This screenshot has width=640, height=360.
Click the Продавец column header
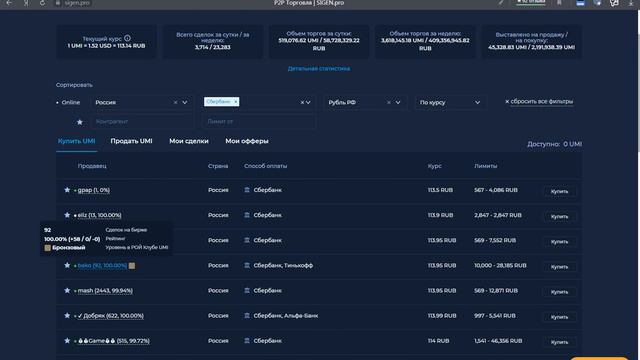tap(92, 166)
